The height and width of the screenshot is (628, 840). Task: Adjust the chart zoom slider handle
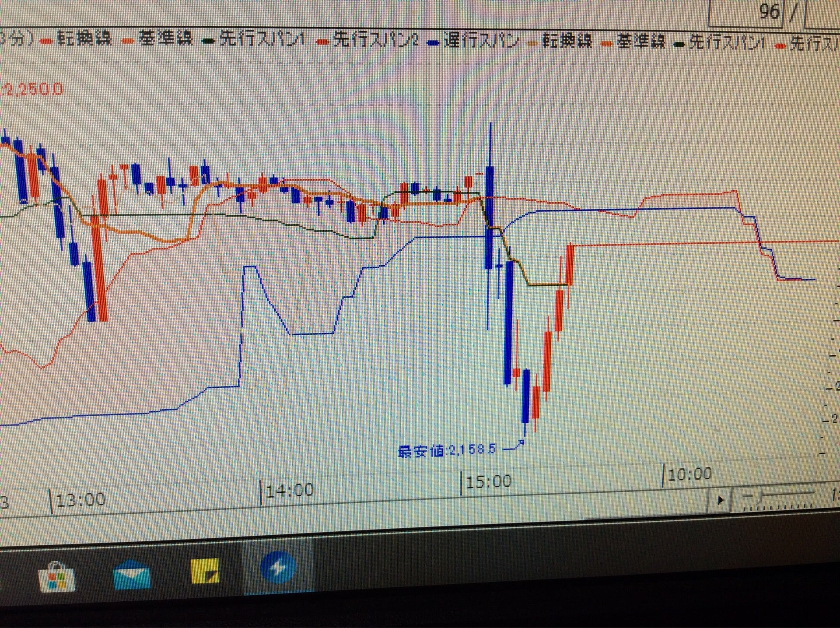pyautogui.click(x=760, y=497)
